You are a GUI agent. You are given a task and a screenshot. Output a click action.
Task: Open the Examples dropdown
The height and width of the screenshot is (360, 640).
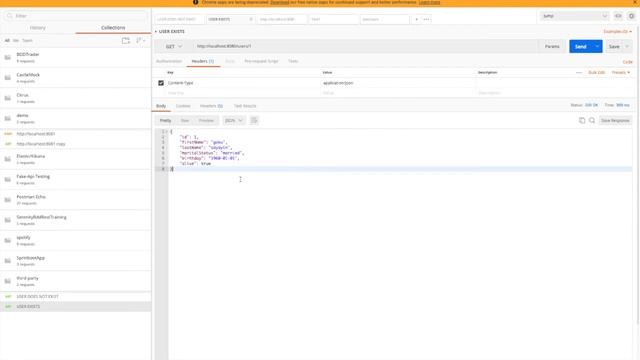coord(618,31)
